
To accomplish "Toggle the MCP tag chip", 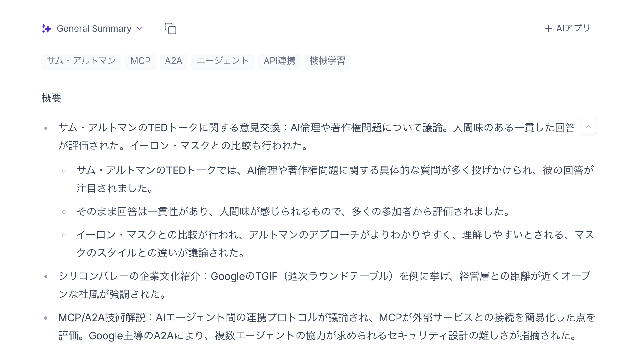I will (140, 61).
